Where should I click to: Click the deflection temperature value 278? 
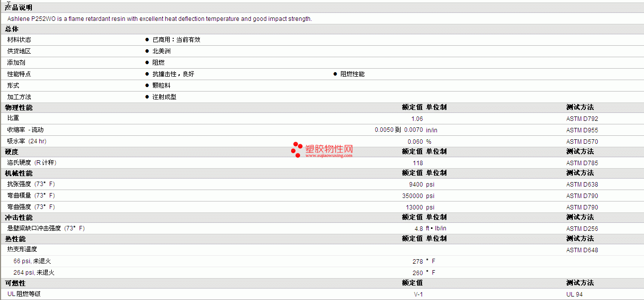[x=418, y=262]
